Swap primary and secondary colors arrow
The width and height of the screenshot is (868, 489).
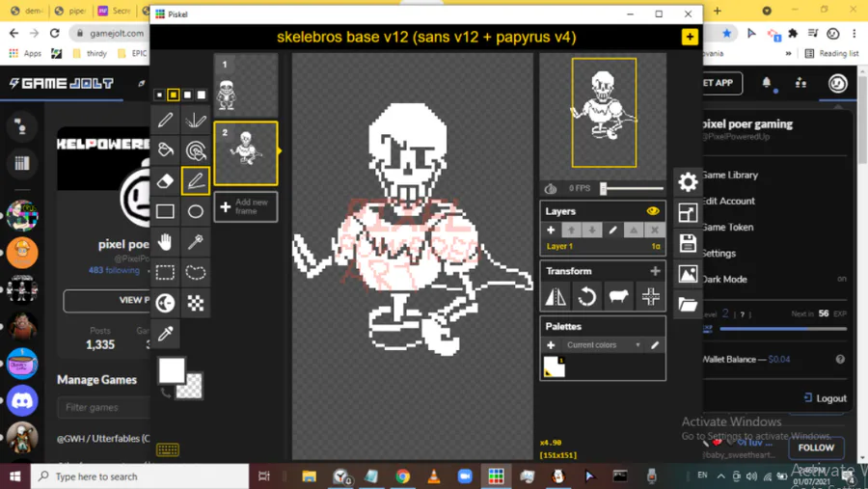pos(166,394)
